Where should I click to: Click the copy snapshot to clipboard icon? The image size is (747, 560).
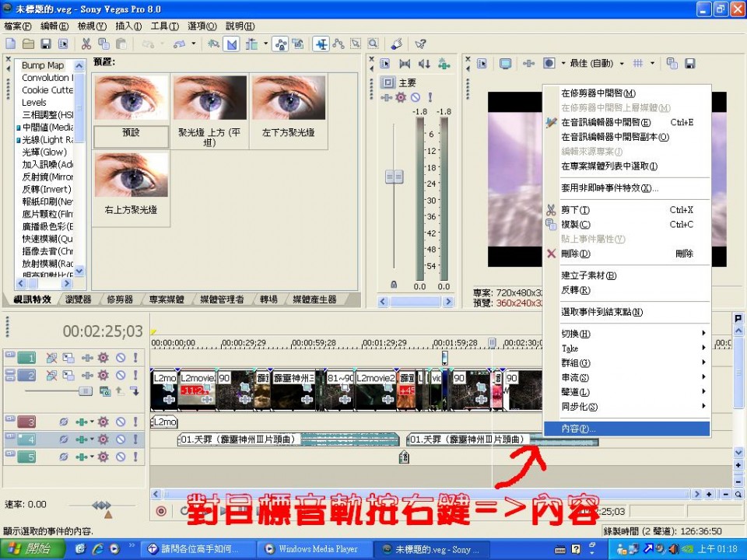[x=672, y=63]
